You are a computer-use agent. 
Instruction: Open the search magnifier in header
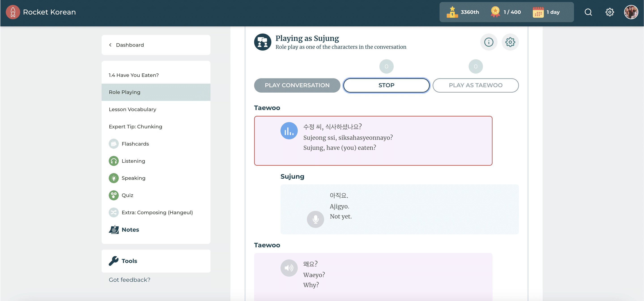pos(588,12)
